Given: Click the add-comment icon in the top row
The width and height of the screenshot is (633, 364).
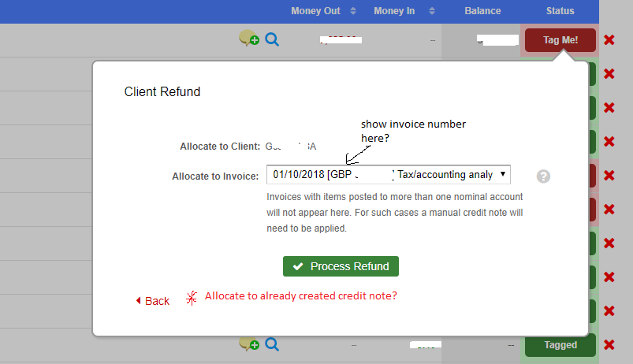Looking at the screenshot, I should click(x=248, y=39).
